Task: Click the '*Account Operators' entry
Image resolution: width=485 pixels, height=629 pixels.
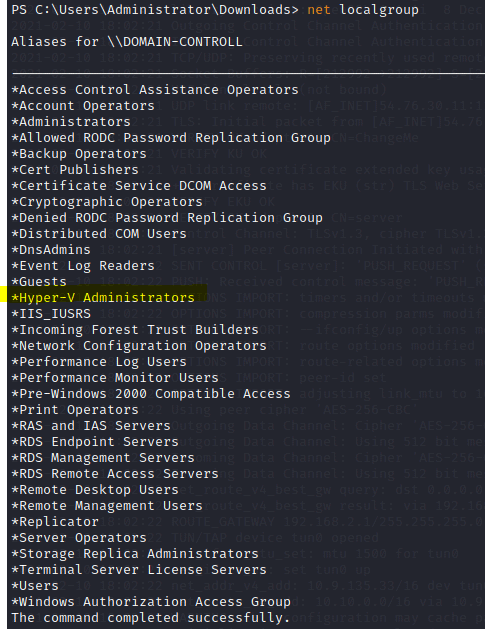Action: [83, 106]
